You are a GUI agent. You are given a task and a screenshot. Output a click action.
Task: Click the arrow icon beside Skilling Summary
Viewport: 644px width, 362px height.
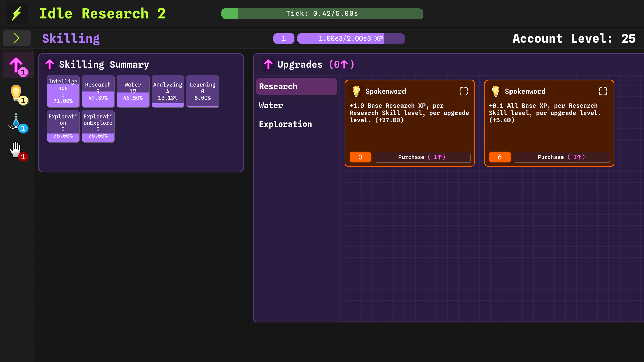tap(50, 64)
